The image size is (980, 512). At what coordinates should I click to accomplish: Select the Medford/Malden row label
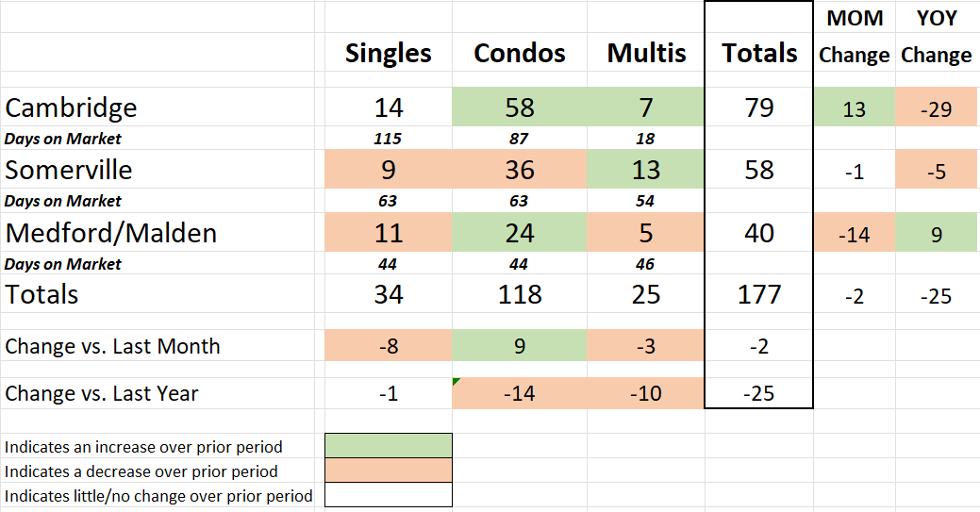[x=110, y=233]
